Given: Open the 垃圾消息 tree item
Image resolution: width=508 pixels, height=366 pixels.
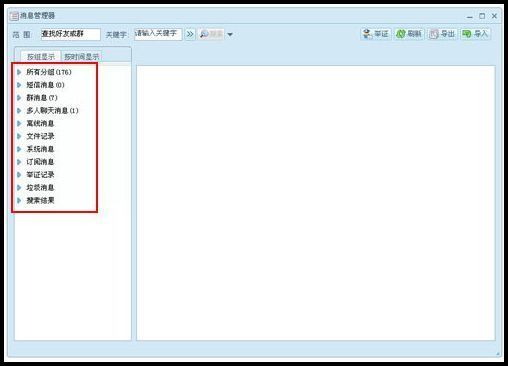Looking at the screenshot, I should 40,187.
